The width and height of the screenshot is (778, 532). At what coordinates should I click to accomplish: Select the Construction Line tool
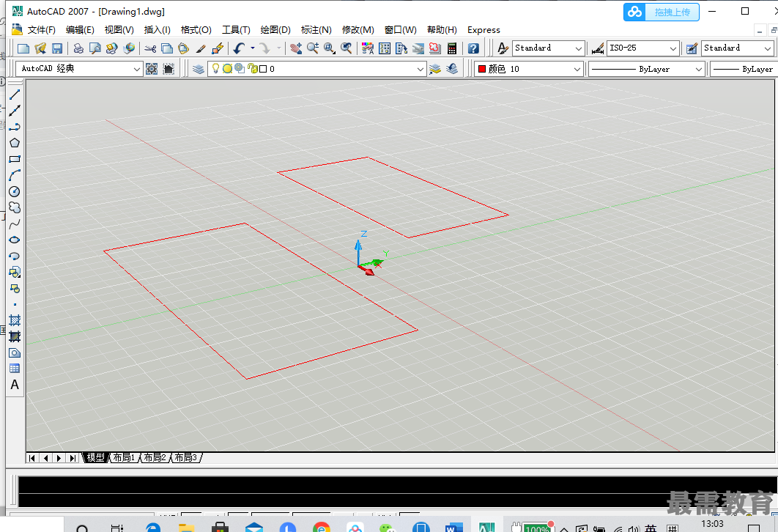(x=15, y=110)
